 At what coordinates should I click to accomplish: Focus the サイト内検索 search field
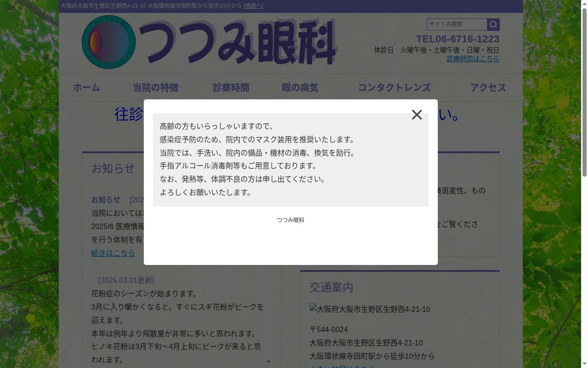pyautogui.click(x=457, y=24)
